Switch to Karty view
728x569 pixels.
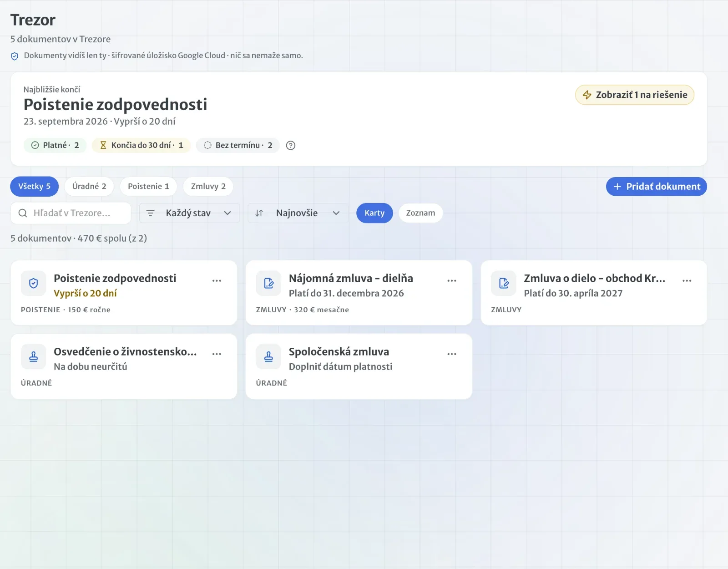[x=374, y=213]
